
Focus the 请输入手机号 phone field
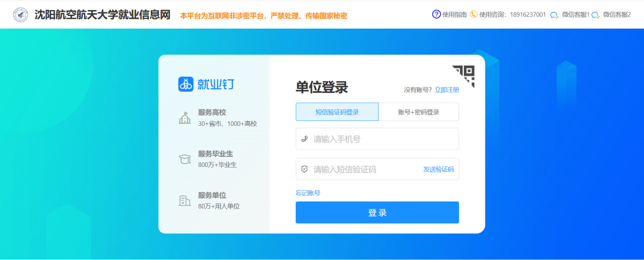pos(382,139)
